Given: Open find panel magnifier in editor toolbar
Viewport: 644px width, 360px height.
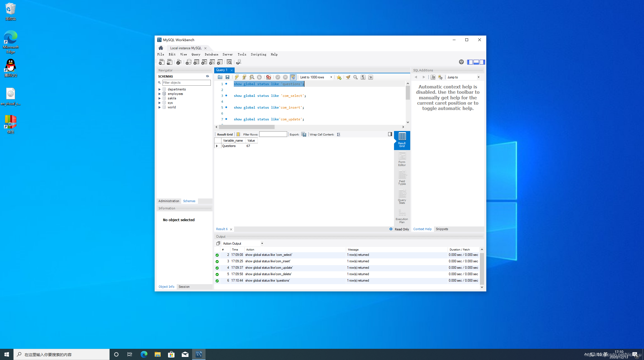Looking at the screenshot, I should tap(355, 77).
